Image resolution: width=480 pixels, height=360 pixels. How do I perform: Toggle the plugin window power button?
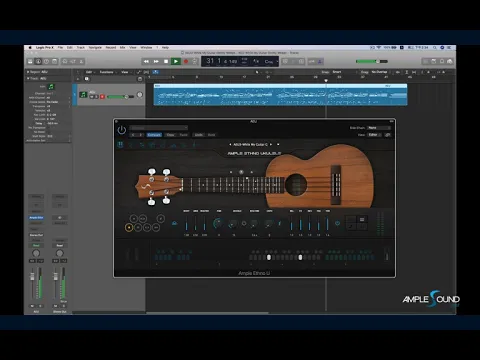click(122, 130)
